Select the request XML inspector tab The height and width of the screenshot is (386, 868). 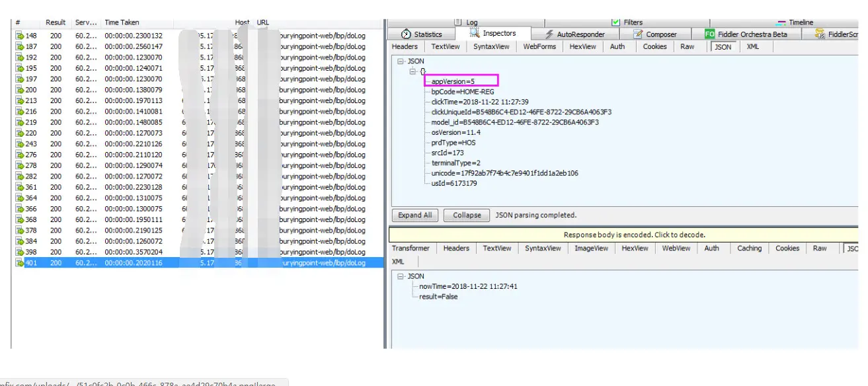coord(753,47)
